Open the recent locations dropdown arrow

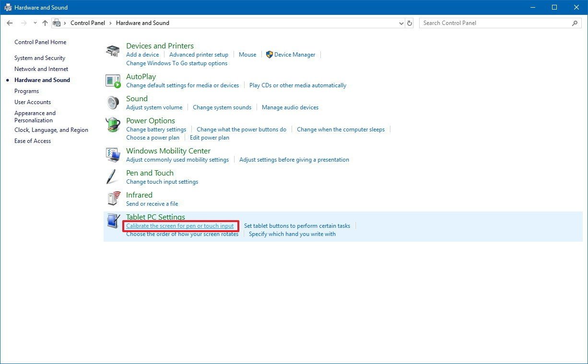point(35,23)
